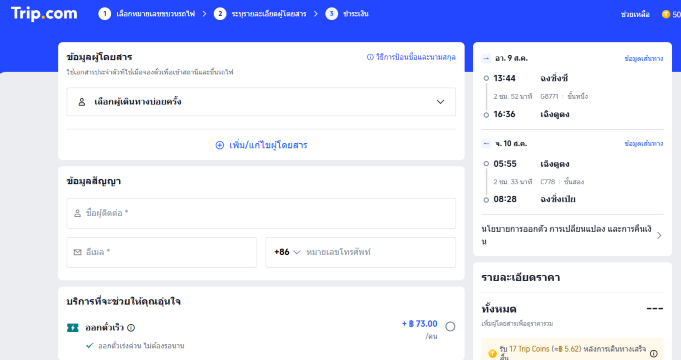Open route info link for 05:55 train
The height and width of the screenshot is (360, 681).
click(644, 143)
